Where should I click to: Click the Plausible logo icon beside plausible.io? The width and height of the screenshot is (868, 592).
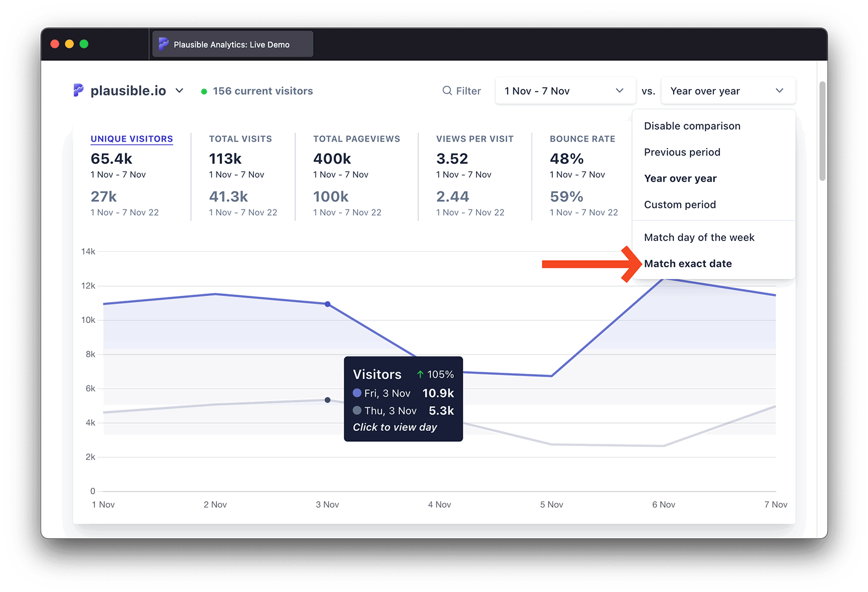click(79, 91)
